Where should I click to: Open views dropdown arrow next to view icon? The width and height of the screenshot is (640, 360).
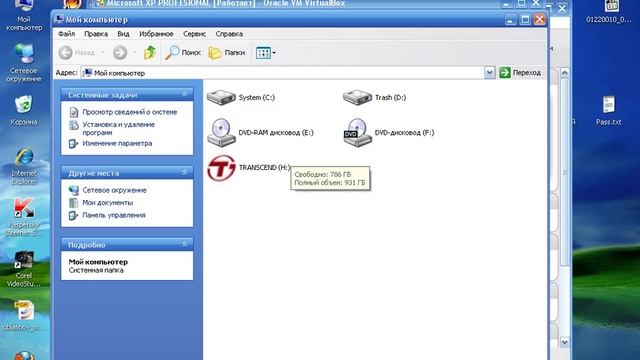coord(274,53)
